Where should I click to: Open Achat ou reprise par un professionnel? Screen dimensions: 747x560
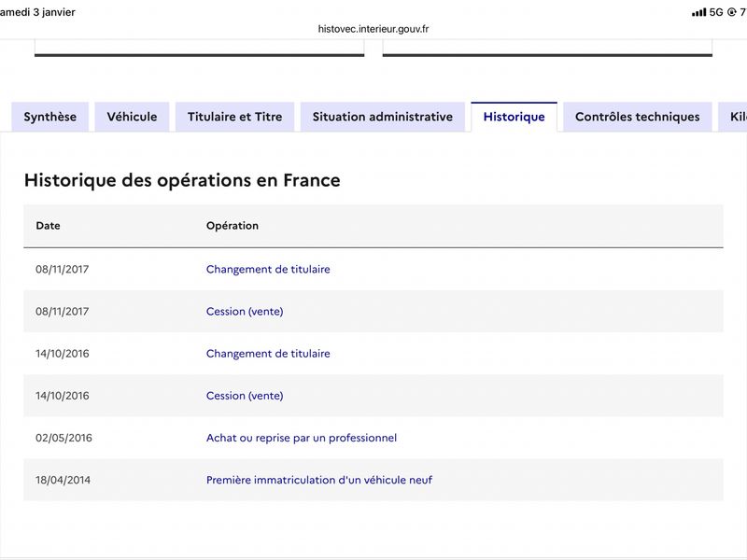coord(301,438)
